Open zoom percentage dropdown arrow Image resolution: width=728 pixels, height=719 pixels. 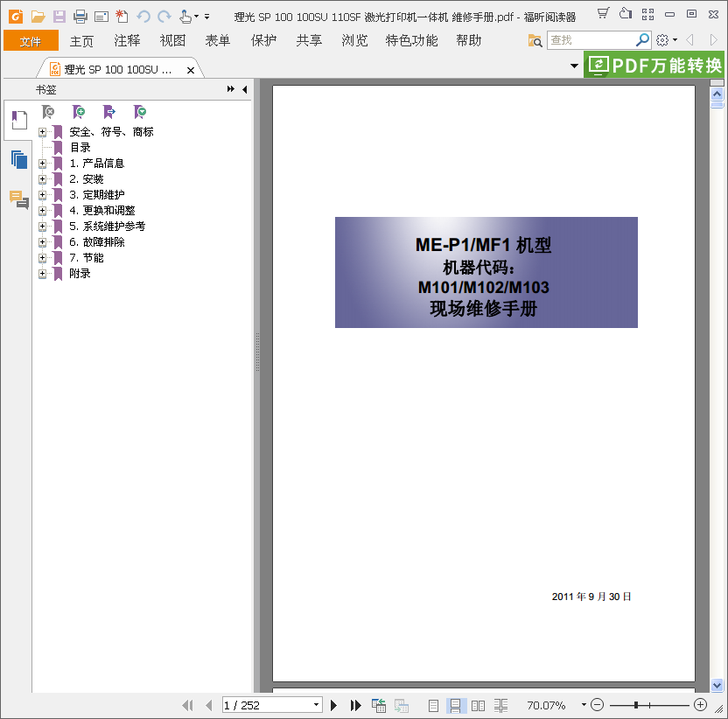(x=584, y=705)
